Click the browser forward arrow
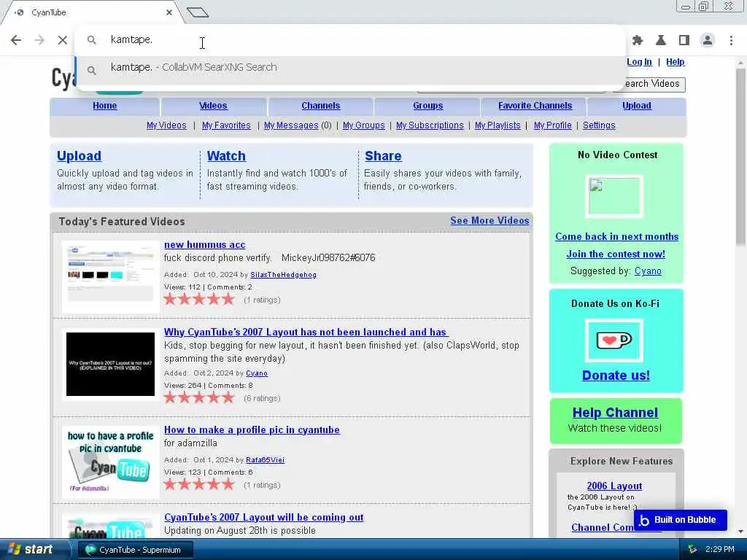 tap(39, 40)
